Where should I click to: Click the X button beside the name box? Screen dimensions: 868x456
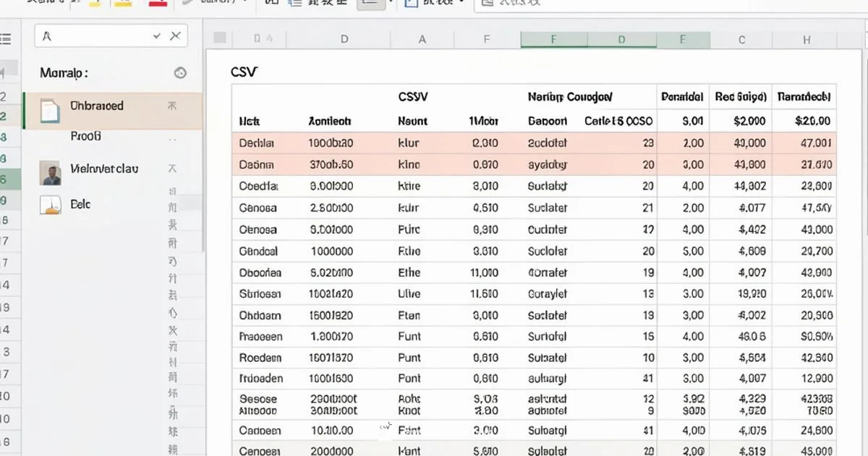175,35
